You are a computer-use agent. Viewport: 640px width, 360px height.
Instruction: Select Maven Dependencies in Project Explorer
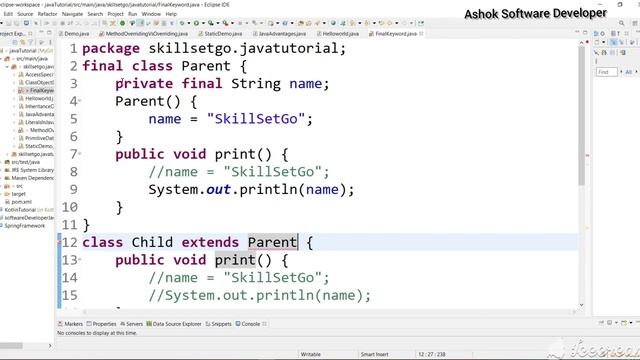coord(29,178)
